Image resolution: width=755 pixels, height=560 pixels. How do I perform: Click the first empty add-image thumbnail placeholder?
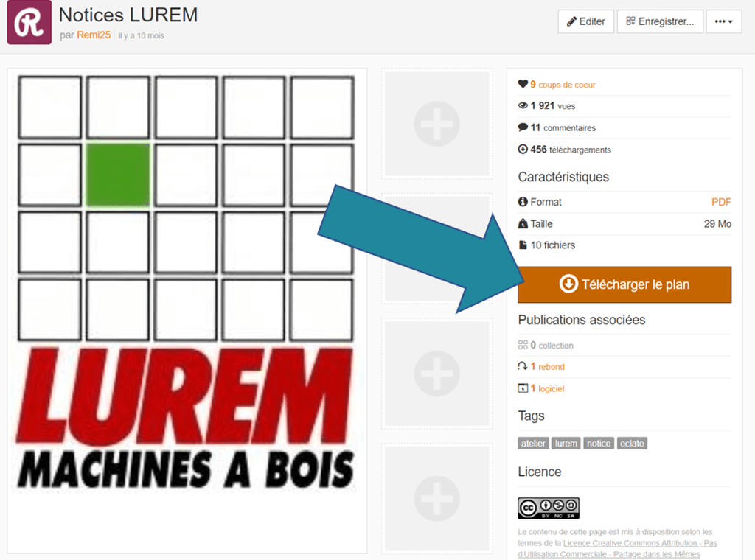[437, 124]
